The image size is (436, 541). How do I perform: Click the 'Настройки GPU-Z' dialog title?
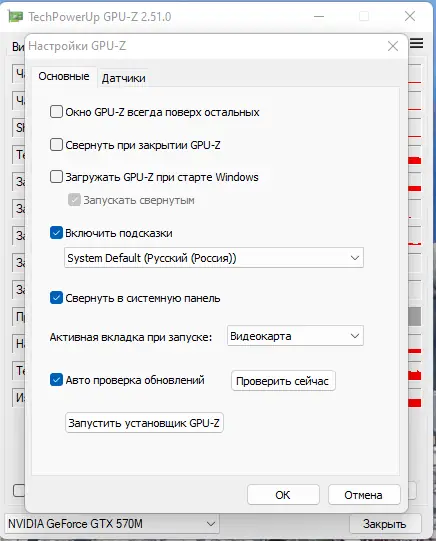(77, 46)
